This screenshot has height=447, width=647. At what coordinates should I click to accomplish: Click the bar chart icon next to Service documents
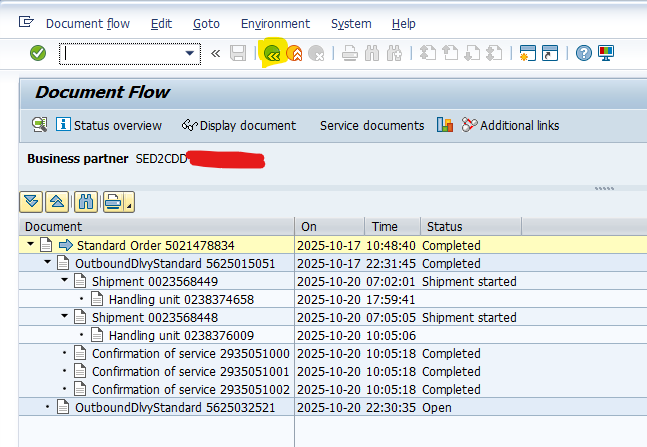tap(445, 125)
